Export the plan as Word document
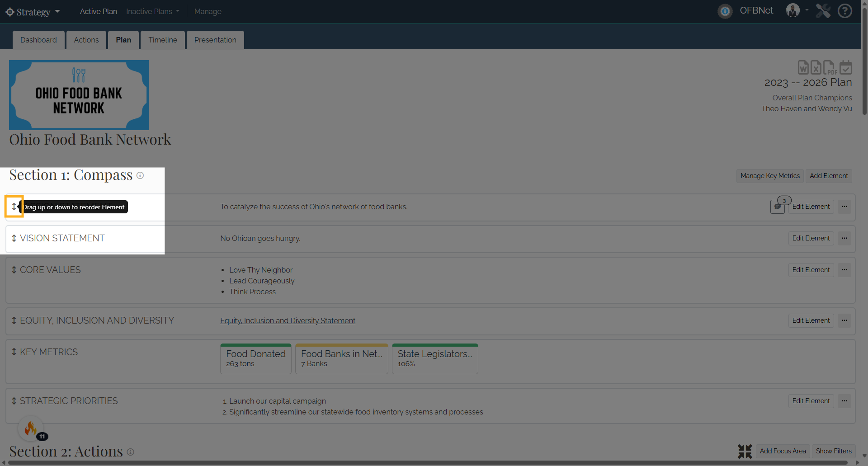 click(803, 67)
